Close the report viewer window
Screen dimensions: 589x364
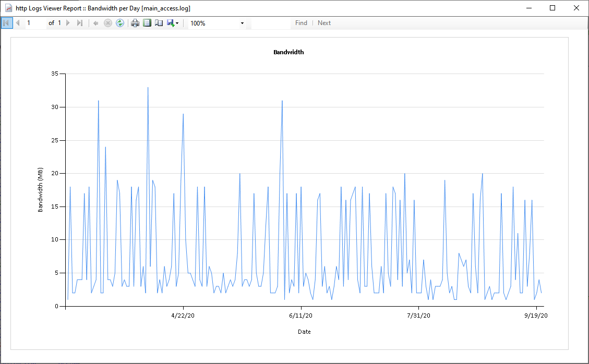click(x=576, y=8)
